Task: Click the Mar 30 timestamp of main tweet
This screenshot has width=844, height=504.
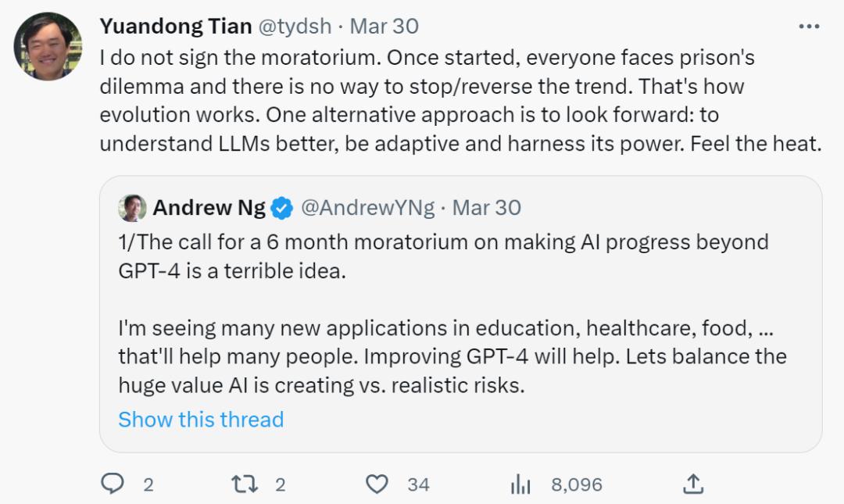Action: click(x=384, y=26)
